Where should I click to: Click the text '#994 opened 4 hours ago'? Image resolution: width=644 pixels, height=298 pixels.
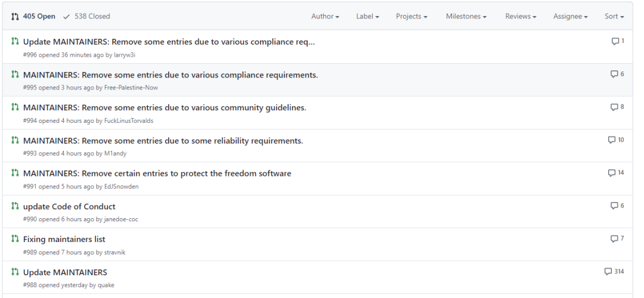coord(58,120)
